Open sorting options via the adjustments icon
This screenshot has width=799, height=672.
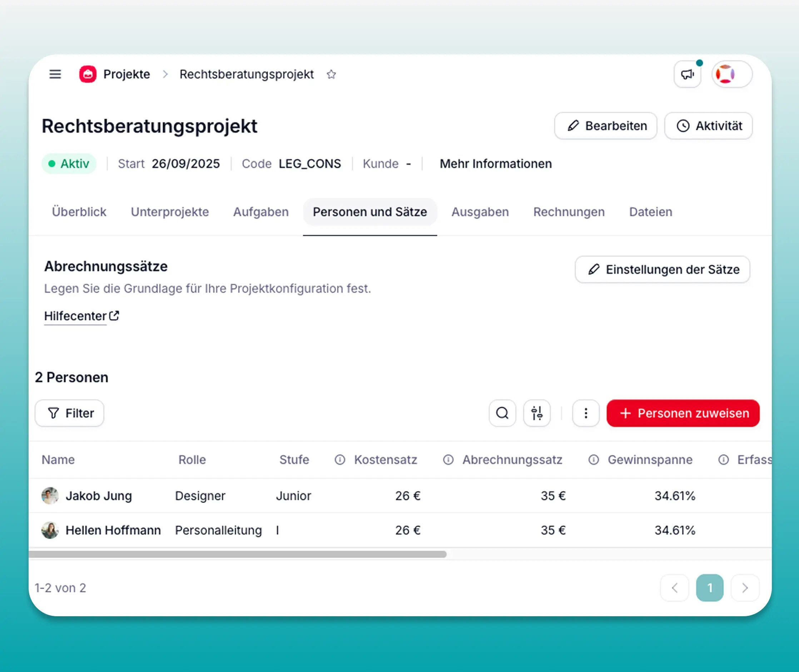pos(537,413)
